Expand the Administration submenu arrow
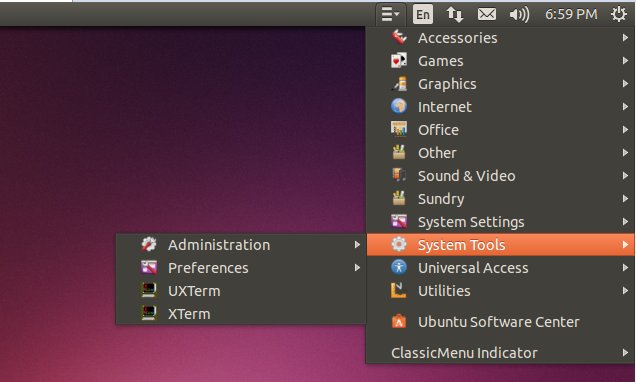The image size is (636, 382). [x=357, y=245]
